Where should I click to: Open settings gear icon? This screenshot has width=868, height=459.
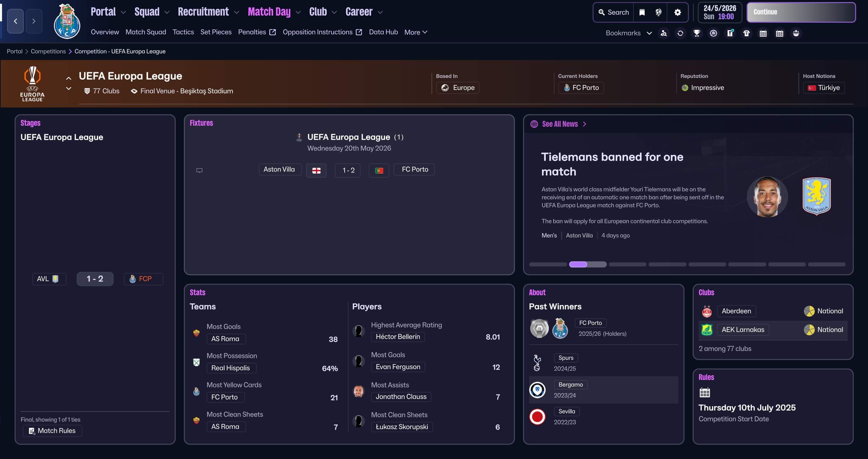677,12
